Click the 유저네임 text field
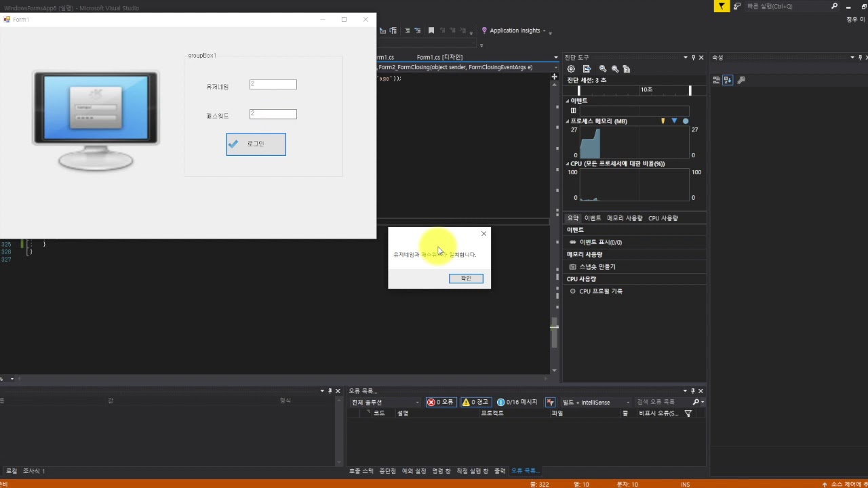 pyautogui.click(x=273, y=85)
